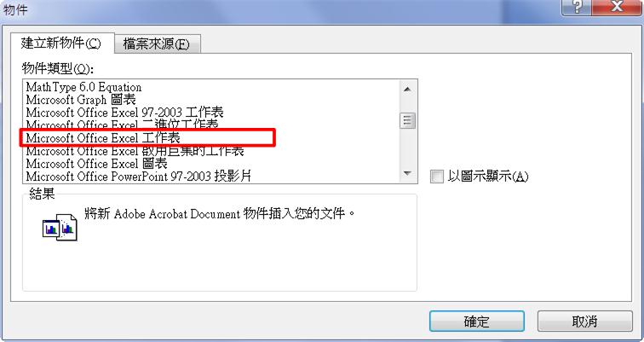Image resolution: width=644 pixels, height=342 pixels.
Task: Click the 物件類型 list label
Action: [58, 68]
